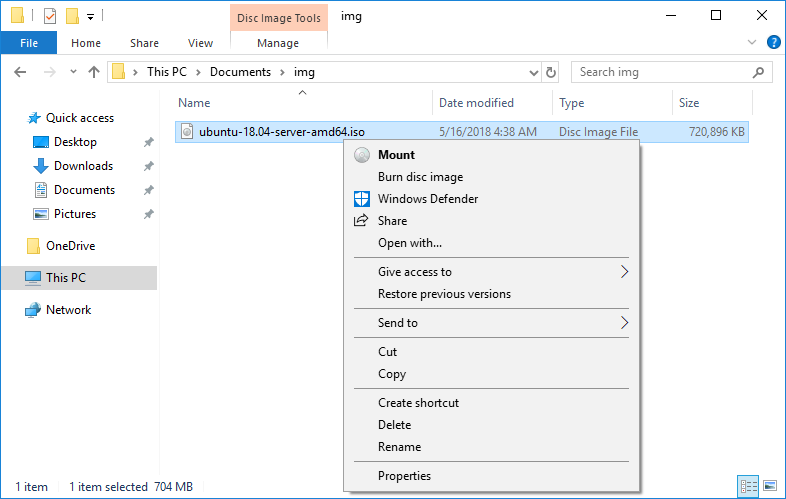Click the Properties quick access toolbar icon

pos(50,16)
